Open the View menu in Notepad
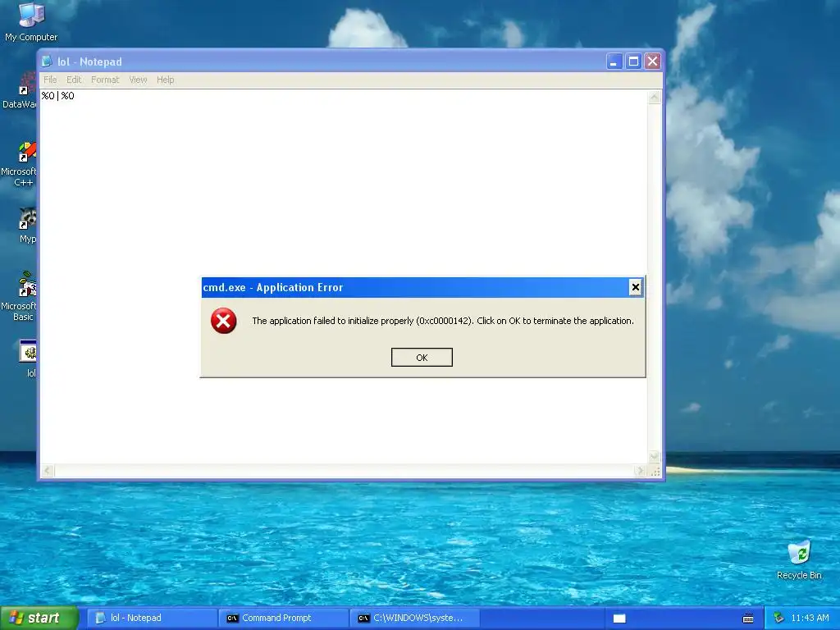Screen dimensions: 840x630 tap(138, 80)
